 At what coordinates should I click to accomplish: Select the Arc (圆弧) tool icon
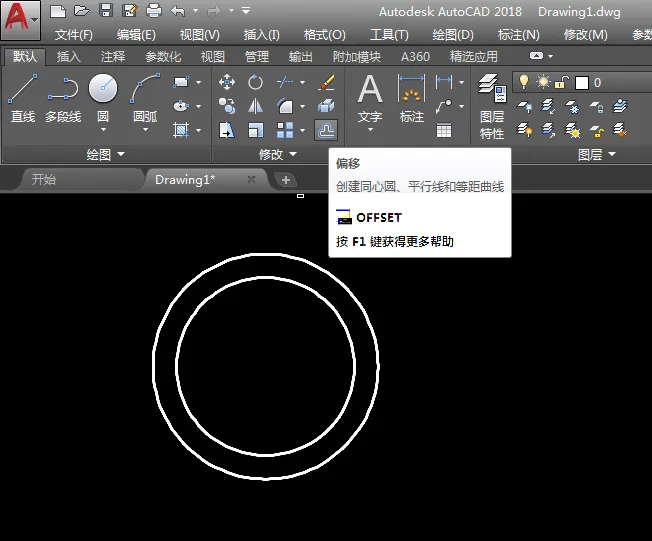point(145,88)
